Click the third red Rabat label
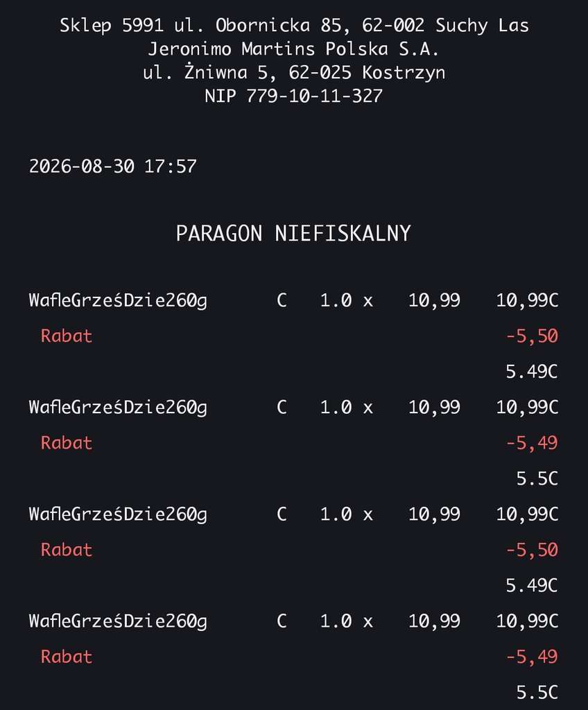Image resolution: width=588 pixels, height=710 pixels. click(66, 550)
